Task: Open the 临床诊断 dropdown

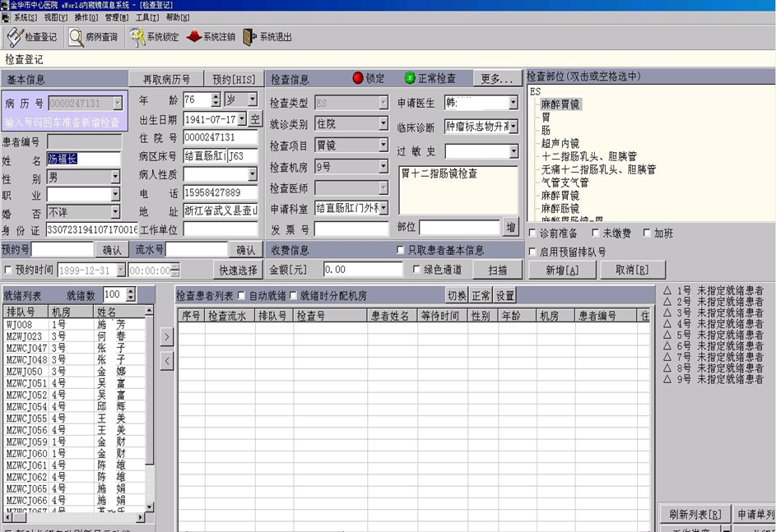Action: pyautogui.click(x=513, y=126)
